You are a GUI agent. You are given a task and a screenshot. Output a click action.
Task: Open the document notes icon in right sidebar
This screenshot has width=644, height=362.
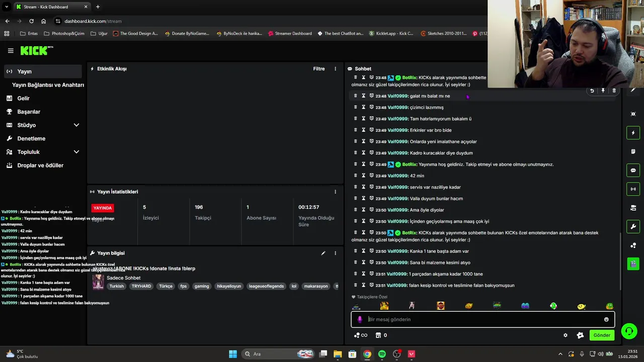[x=633, y=151]
